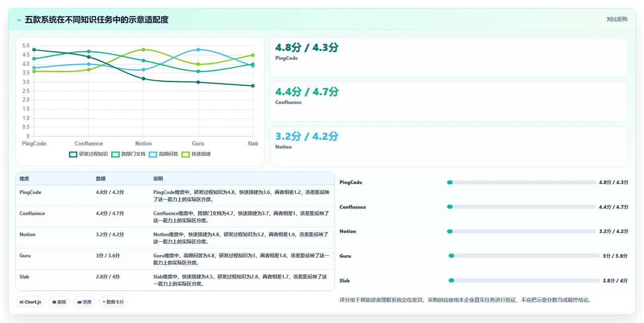The width and height of the screenshot is (644, 323).
Task: Click the PingCode维度中 description text in the table
Action: pyautogui.click(x=241, y=196)
